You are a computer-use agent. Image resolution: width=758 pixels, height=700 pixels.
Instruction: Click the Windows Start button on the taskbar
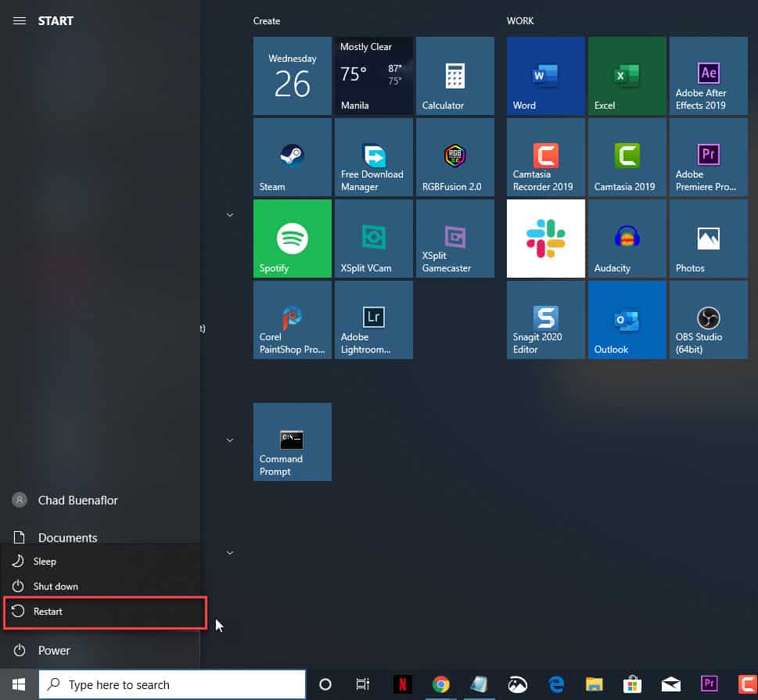(19, 684)
